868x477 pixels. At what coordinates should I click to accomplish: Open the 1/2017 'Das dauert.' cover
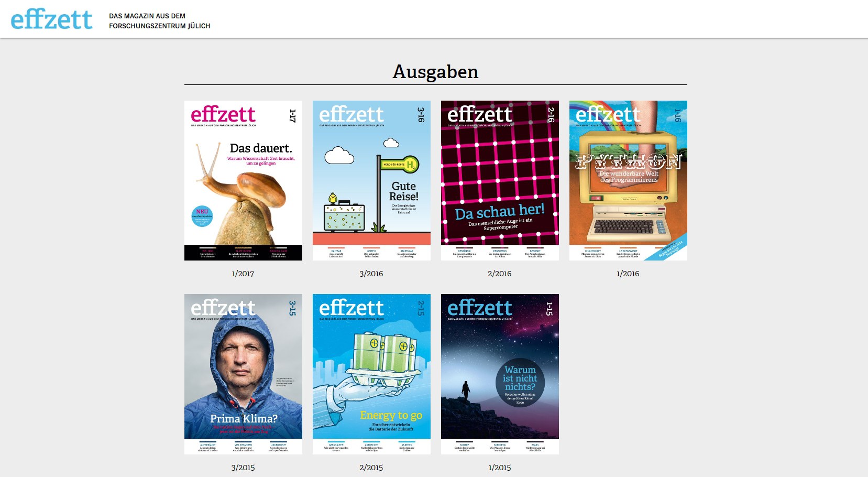pos(243,180)
